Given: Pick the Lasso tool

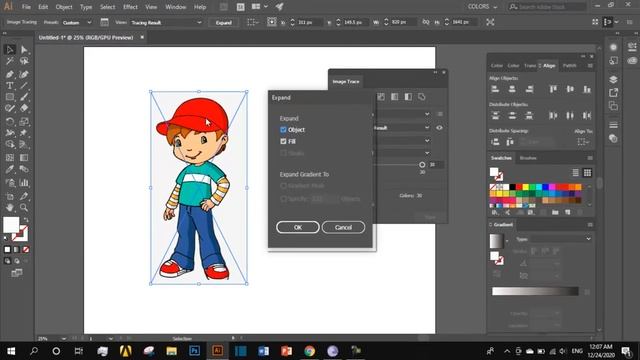Looking at the screenshot, I should pos(24,61).
